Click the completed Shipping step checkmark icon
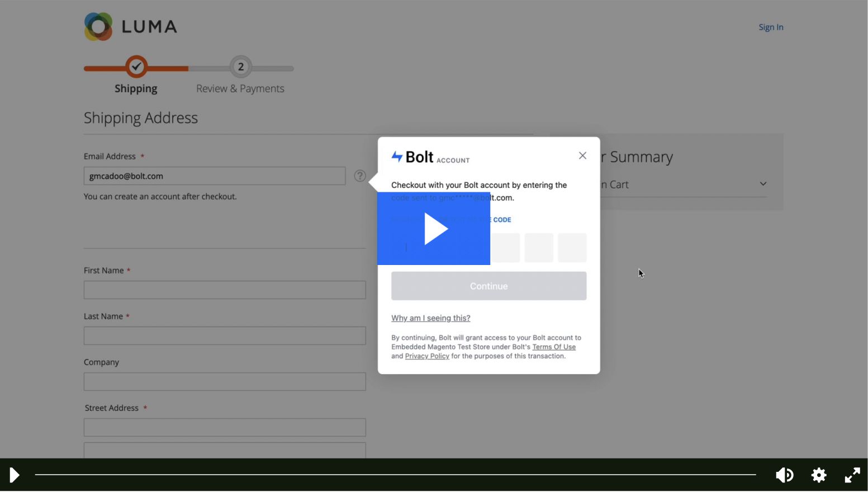 coord(136,67)
